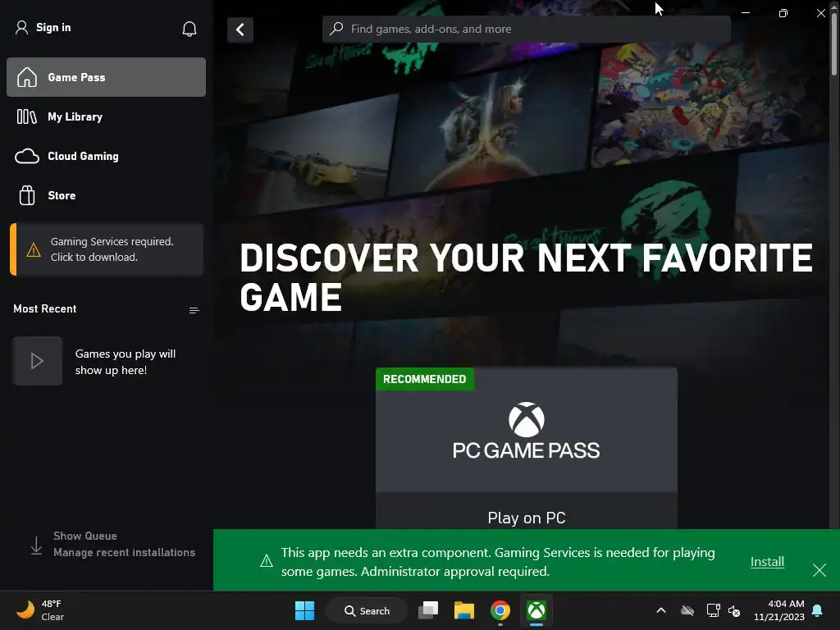The height and width of the screenshot is (630, 840).
Task: Restore down the Xbox app window
Action: click(783, 12)
